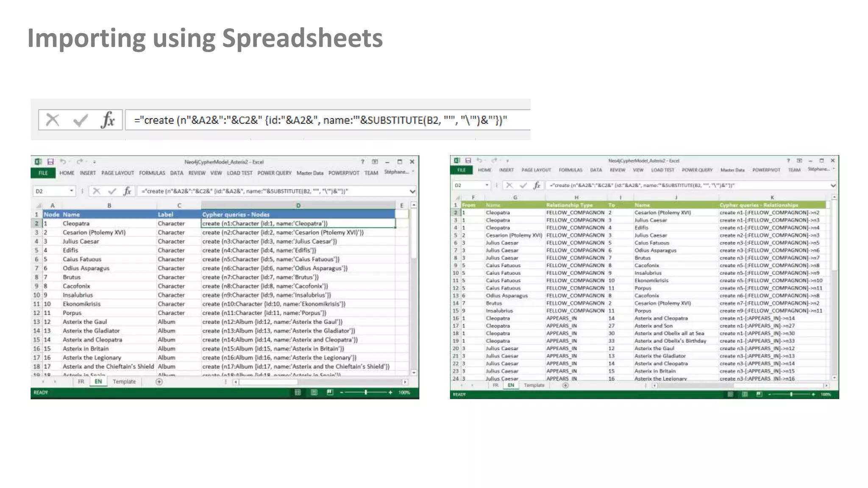Select cell D2 with create n1 Cleopatra query
The height and width of the screenshot is (488, 868).
click(x=298, y=223)
